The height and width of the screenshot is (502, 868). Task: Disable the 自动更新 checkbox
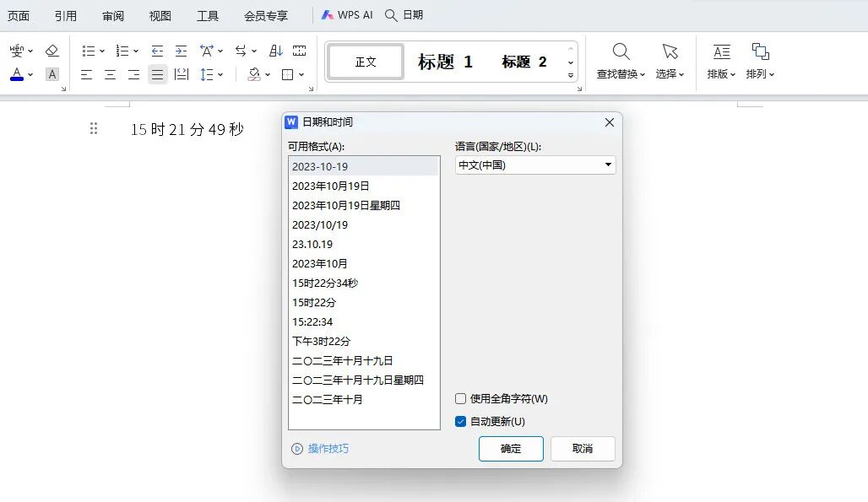pyautogui.click(x=460, y=421)
